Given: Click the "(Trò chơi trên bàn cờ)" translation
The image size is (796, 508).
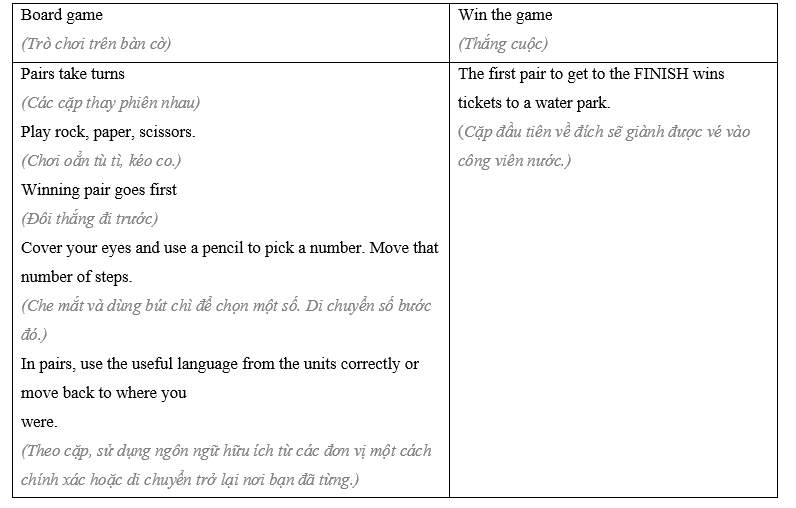Looking at the screenshot, I should tap(96, 44).
